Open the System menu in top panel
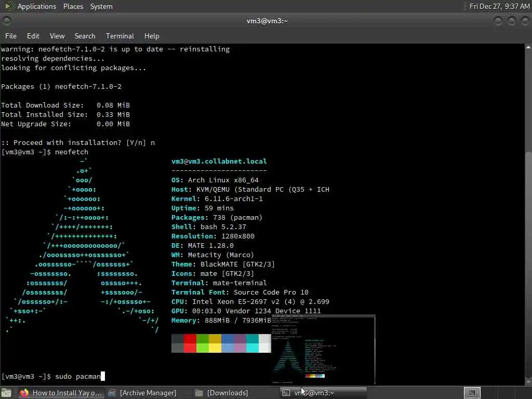This screenshot has height=399, width=532. tap(101, 6)
